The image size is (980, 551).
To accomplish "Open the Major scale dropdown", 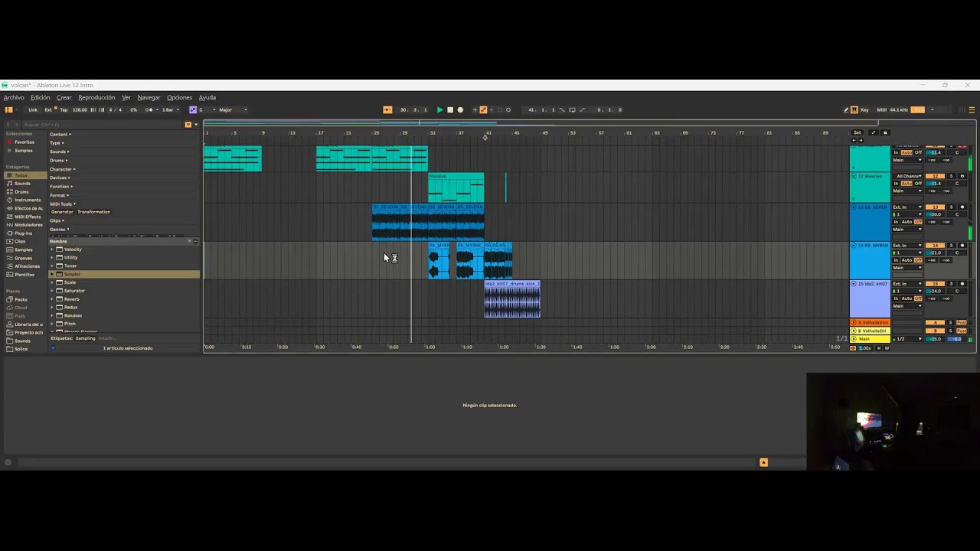I will [232, 109].
